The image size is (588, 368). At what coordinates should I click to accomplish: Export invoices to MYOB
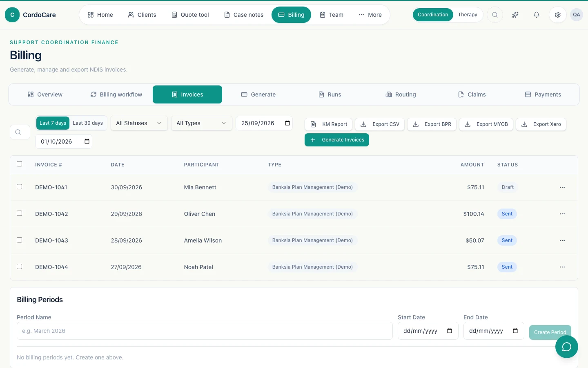click(x=486, y=124)
